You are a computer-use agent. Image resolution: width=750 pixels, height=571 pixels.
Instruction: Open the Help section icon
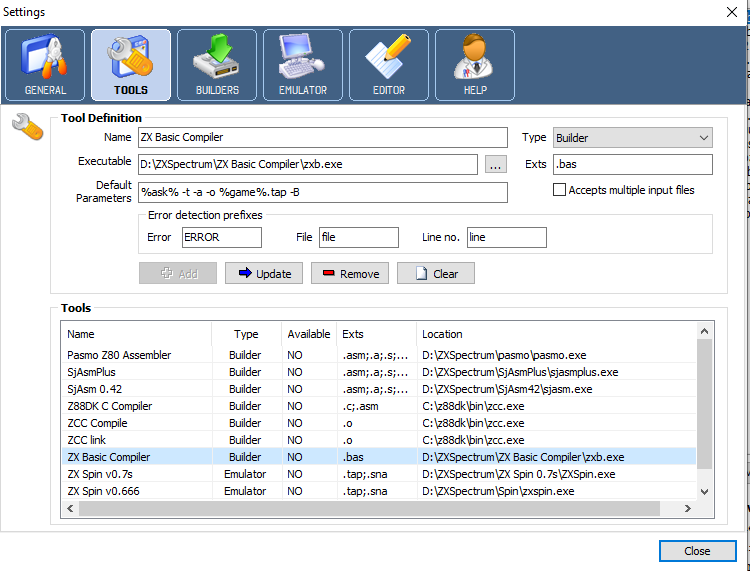475,65
